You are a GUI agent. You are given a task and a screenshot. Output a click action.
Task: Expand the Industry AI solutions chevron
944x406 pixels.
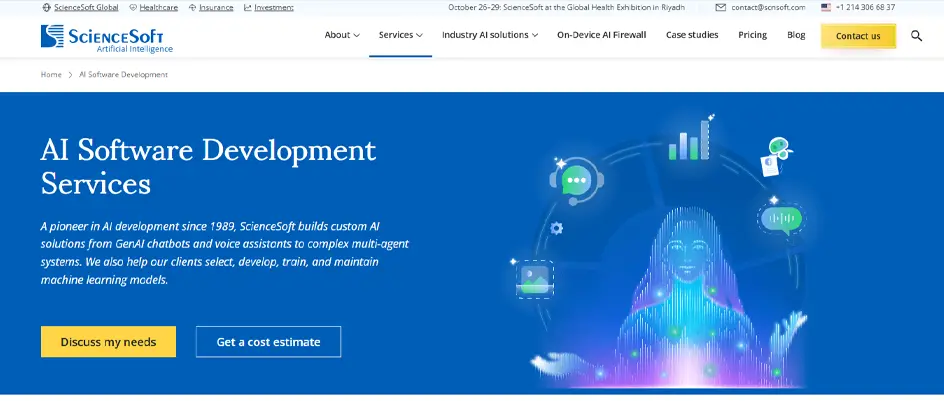point(535,36)
